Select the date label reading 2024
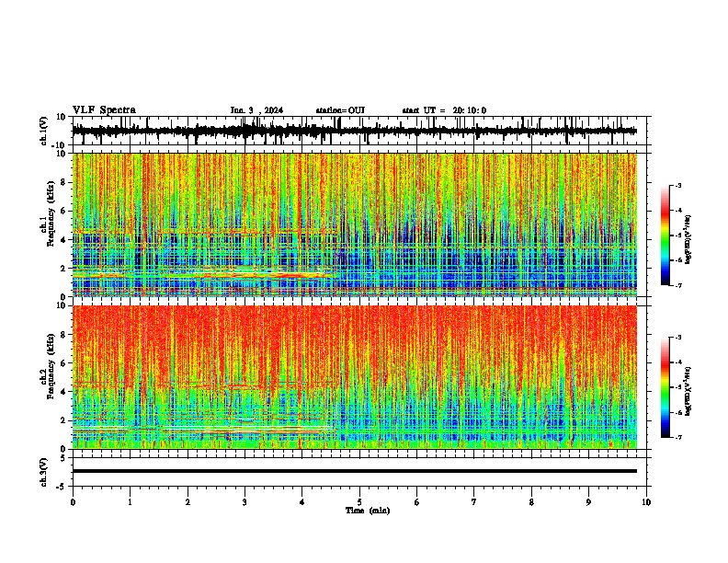Screen dimensions: 728x563 (x=274, y=110)
